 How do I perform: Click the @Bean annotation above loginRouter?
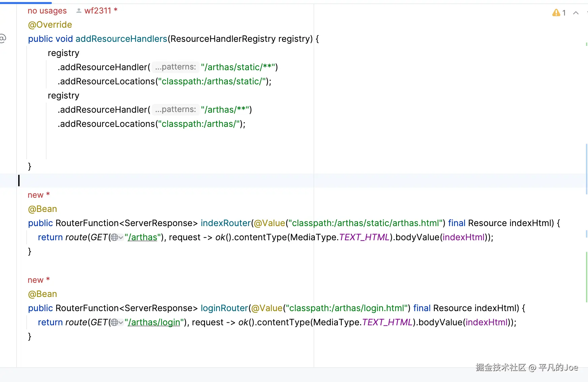click(42, 294)
